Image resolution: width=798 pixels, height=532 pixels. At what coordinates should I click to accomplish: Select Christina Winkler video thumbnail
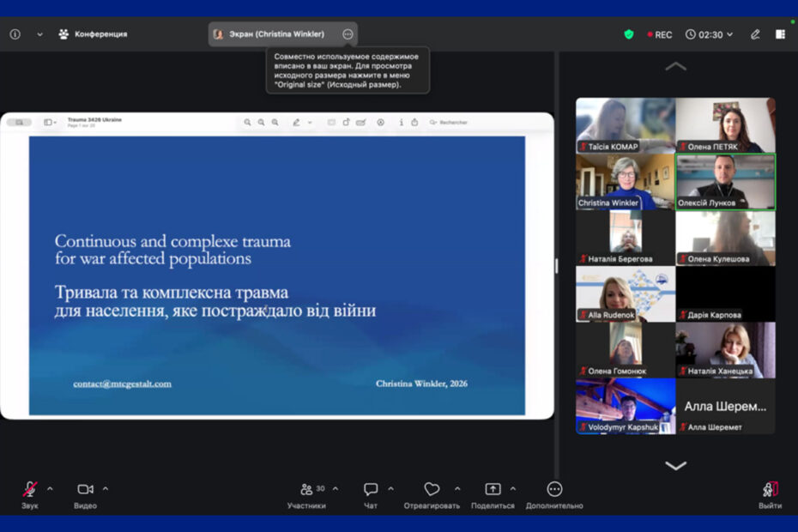(626, 182)
